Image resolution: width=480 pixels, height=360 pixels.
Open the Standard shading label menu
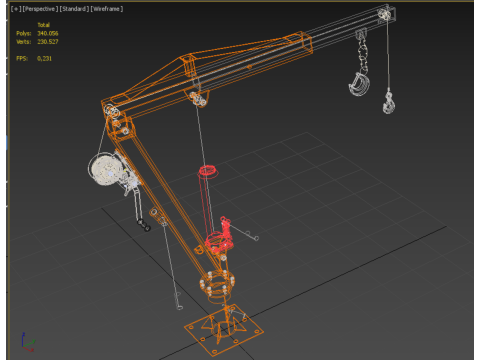[x=74, y=9]
